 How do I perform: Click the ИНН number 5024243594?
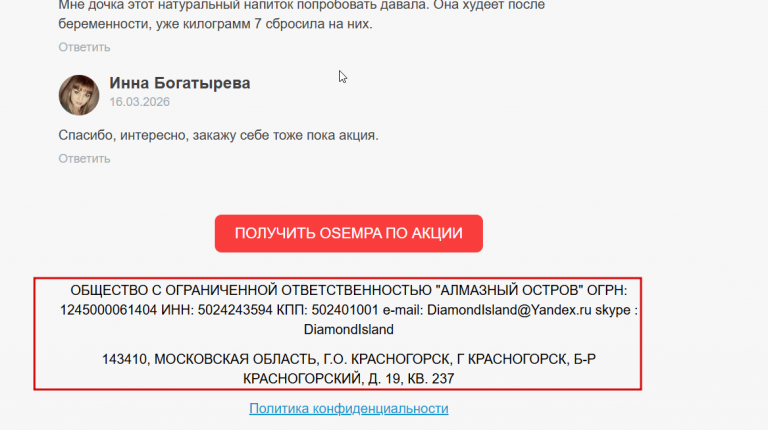point(235,310)
